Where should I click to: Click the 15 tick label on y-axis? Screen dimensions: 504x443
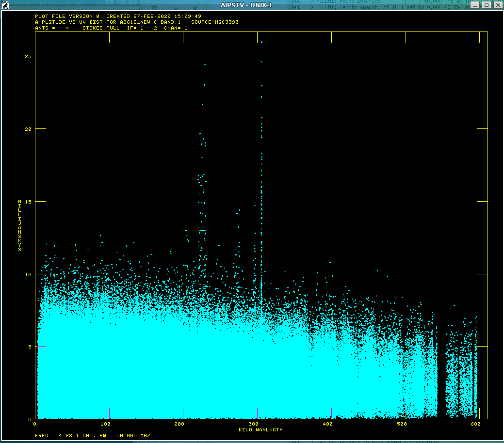pos(28,202)
